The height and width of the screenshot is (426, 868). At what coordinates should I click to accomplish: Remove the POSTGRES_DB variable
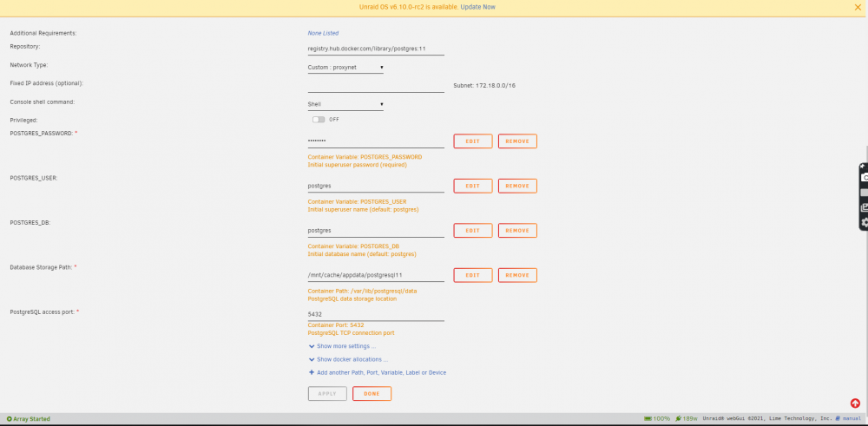pyautogui.click(x=517, y=230)
